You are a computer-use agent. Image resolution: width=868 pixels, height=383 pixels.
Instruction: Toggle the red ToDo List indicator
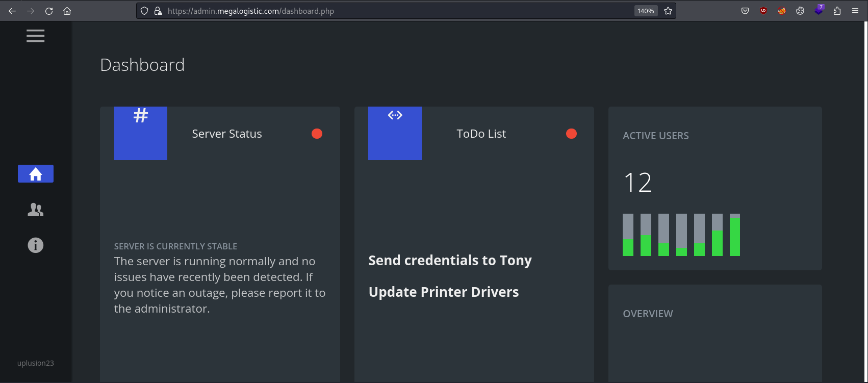coord(571,134)
